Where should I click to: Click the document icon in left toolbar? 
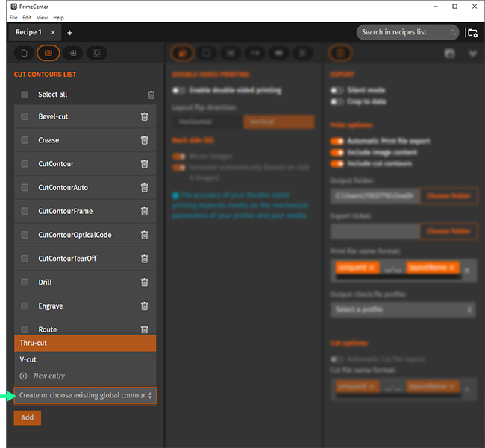pyautogui.click(x=24, y=53)
